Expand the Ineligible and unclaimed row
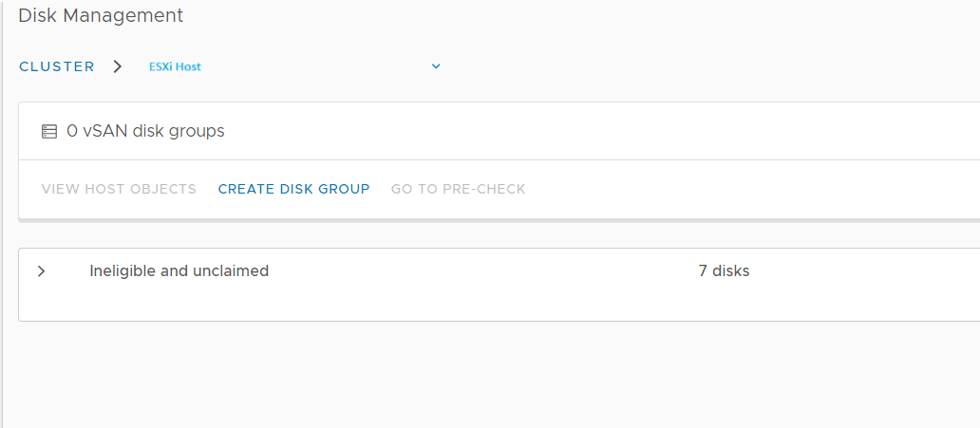Image resolution: width=980 pixels, height=428 pixels. [41, 270]
